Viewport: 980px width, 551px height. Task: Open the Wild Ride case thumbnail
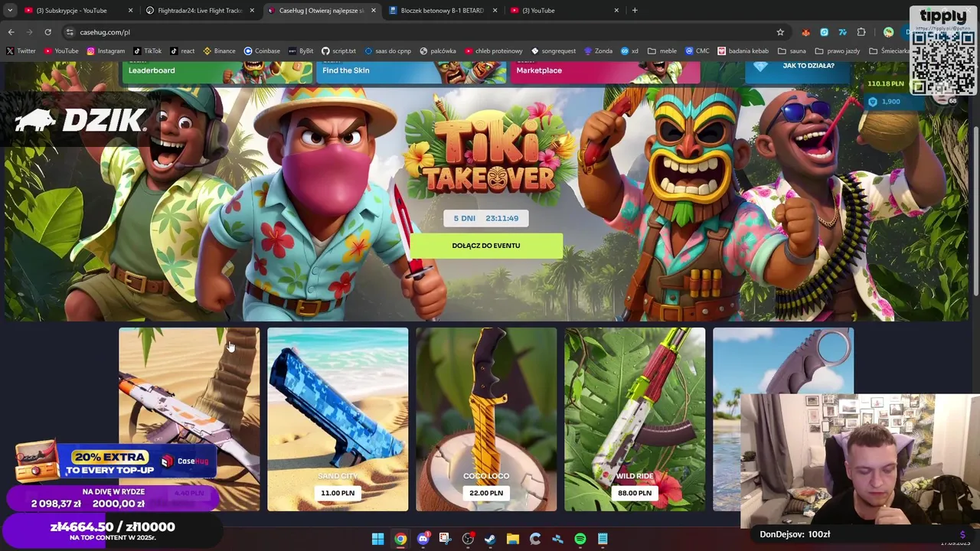(635, 419)
